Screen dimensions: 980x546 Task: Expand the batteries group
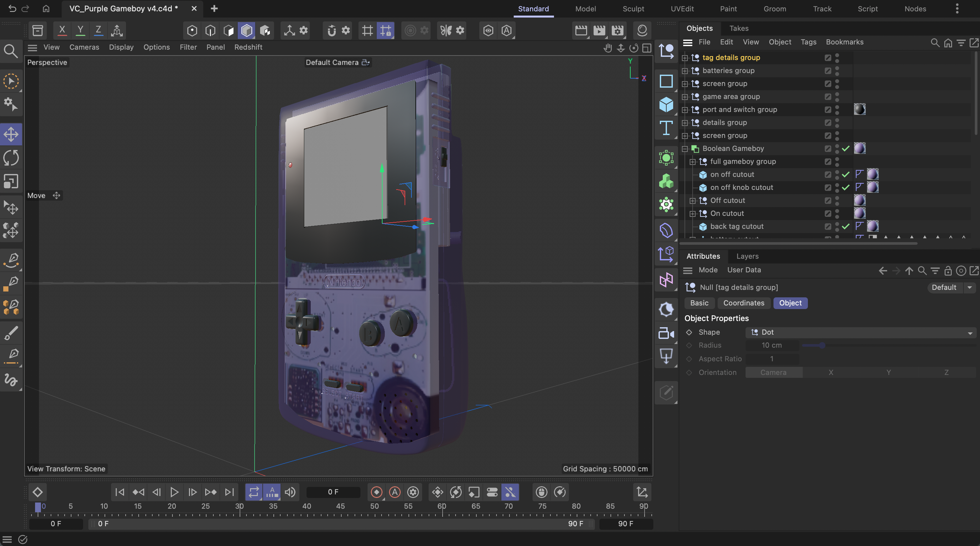point(685,71)
